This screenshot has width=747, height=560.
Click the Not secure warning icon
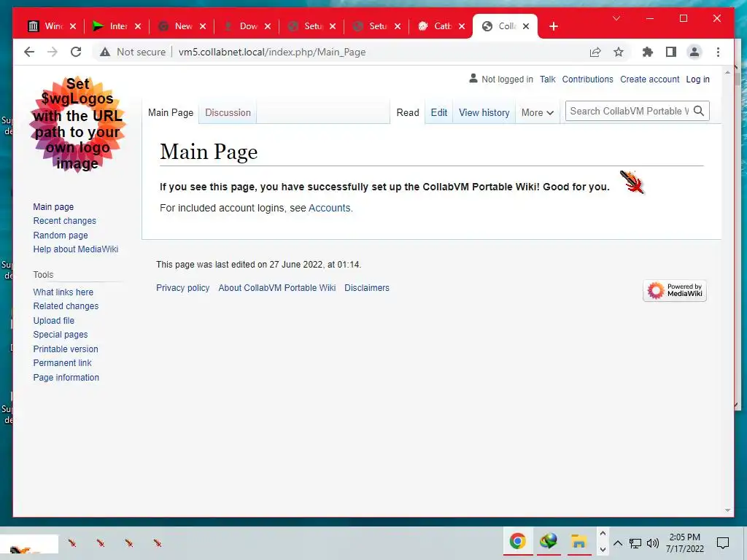pos(105,52)
